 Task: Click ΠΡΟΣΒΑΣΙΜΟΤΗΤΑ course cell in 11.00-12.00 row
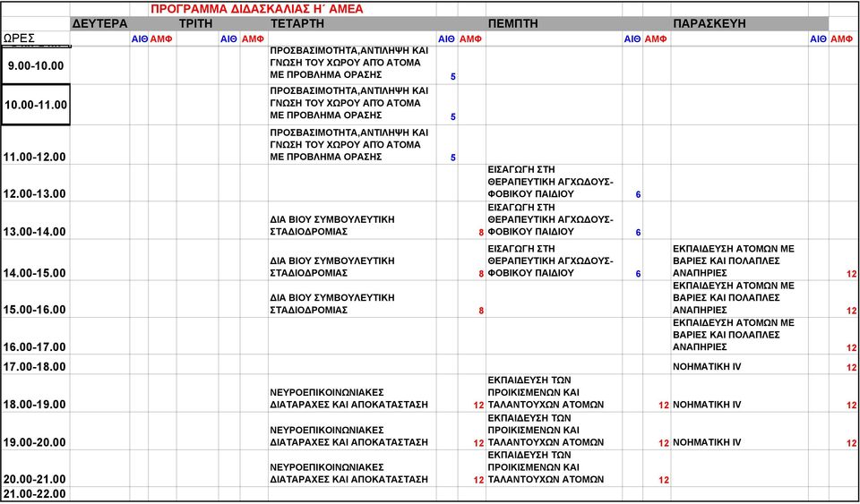pos(352,145)
